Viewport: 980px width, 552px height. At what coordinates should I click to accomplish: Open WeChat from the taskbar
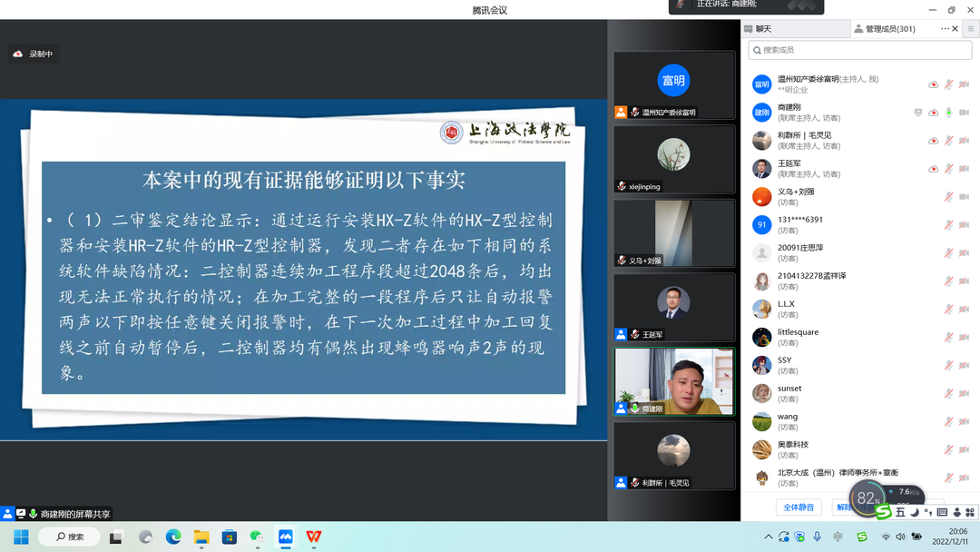click(x=258, y=537)
